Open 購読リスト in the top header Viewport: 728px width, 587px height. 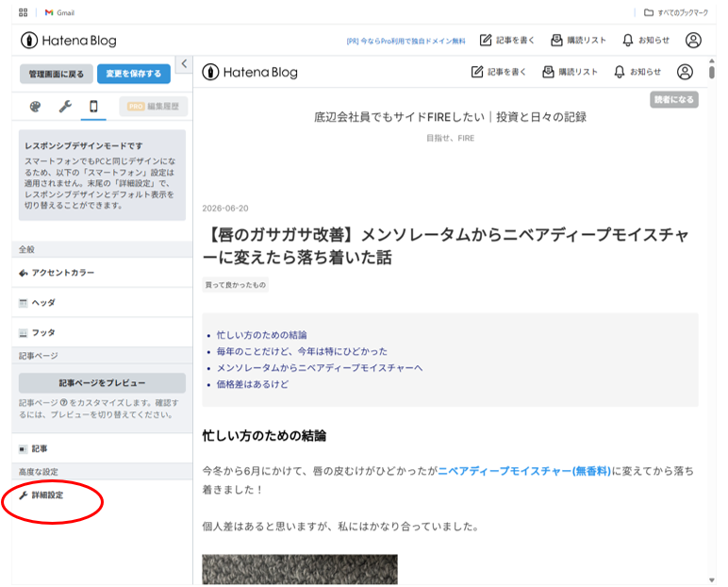(x=578, y=41)
